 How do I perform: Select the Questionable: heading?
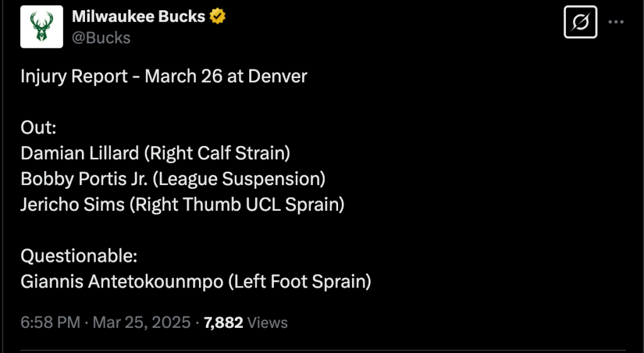(x=79, y=255)
